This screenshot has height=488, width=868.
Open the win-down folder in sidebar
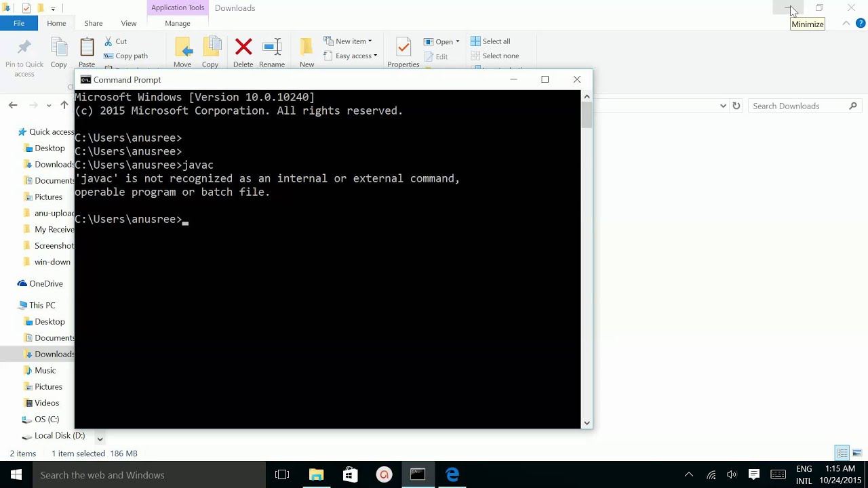47,262
